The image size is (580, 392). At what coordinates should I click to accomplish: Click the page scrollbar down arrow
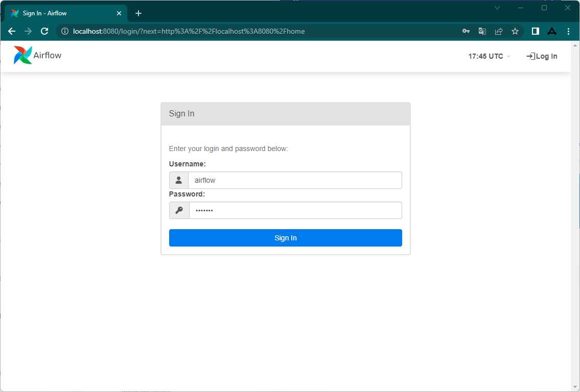575,387
